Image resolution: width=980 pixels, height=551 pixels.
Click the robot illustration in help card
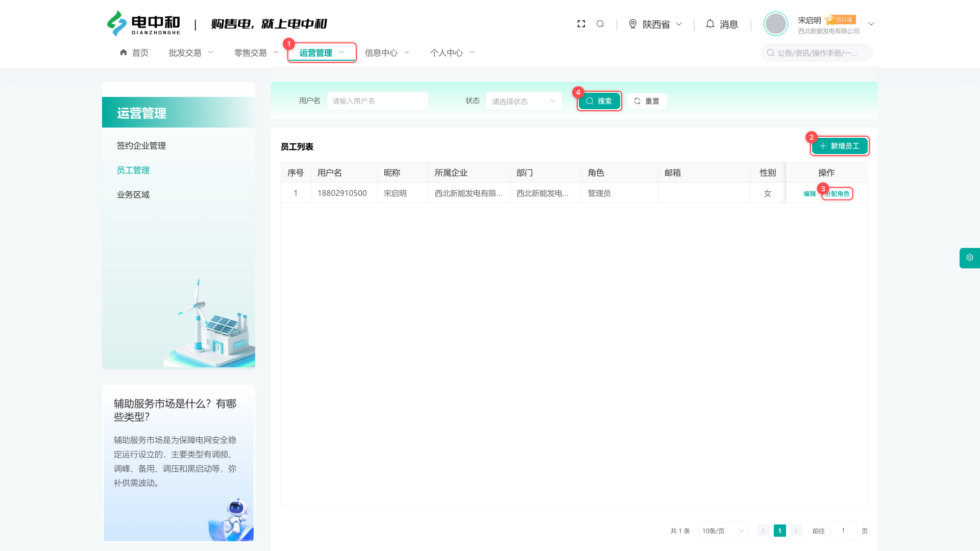click(231, 519)
